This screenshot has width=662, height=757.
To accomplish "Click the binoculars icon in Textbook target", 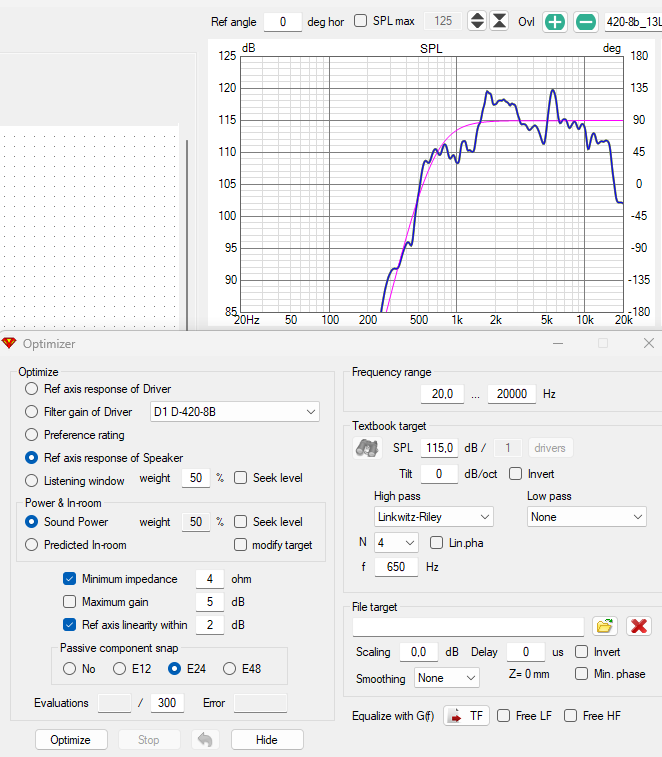I will pos(367,448).
